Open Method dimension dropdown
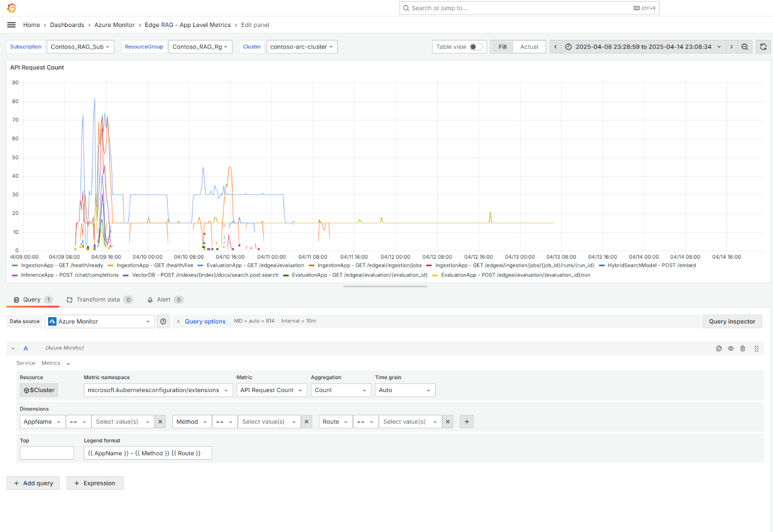This screenshot has height=532, width=773. click(x=192, y=422)
